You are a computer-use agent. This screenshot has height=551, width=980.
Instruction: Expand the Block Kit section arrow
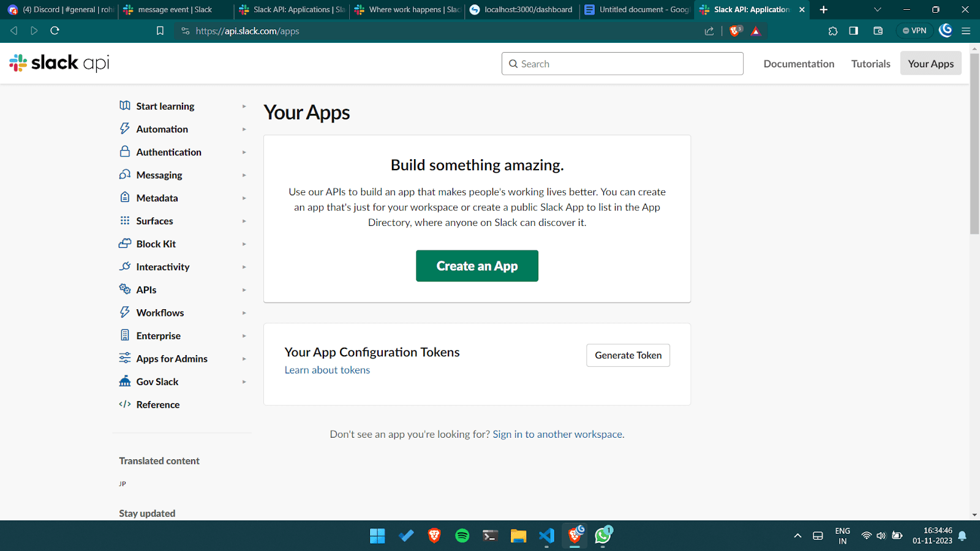244,244
